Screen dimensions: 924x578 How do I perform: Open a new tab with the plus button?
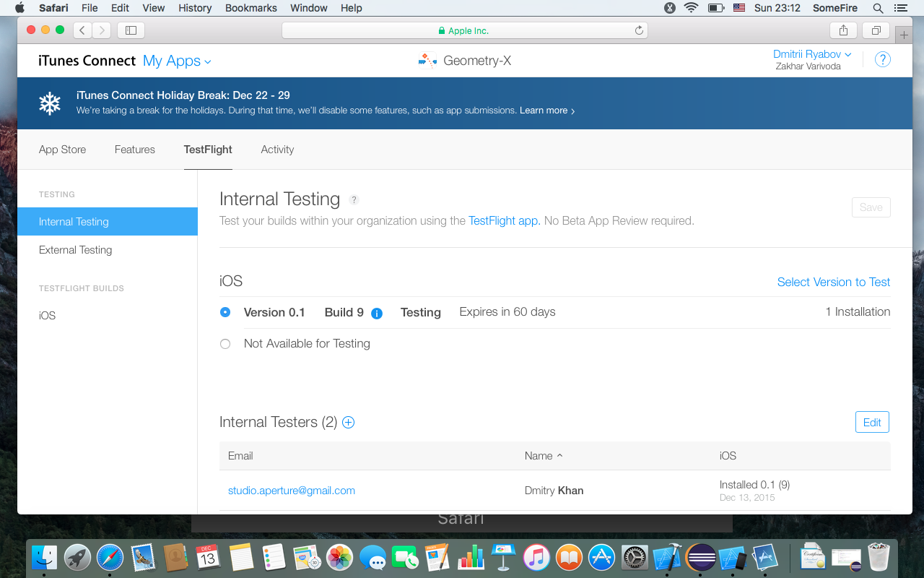[x=904, y=34]
